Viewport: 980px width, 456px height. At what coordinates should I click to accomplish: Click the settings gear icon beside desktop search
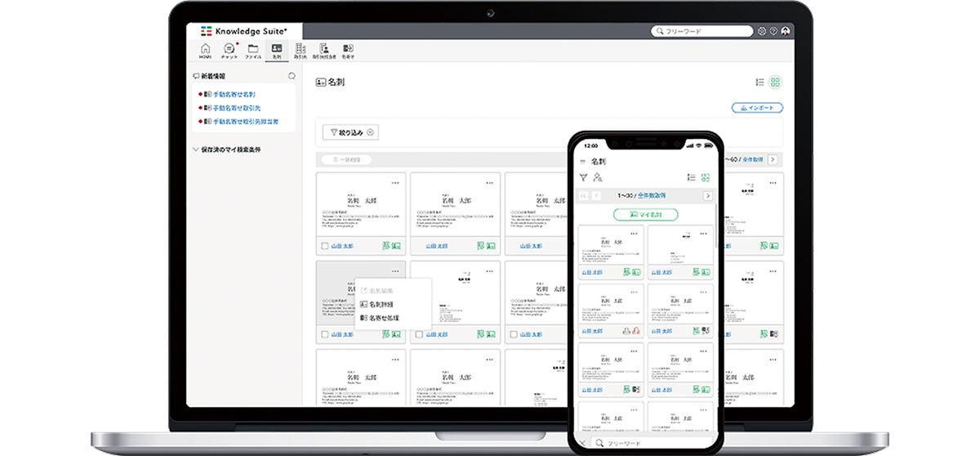762,31
